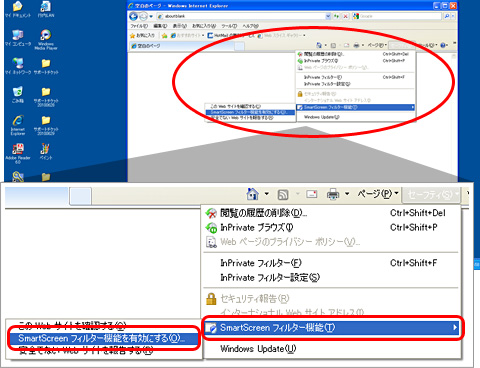
Task: Open the magnified セーフティ(S) dropdown button
Action: click(x=431, y=195)
